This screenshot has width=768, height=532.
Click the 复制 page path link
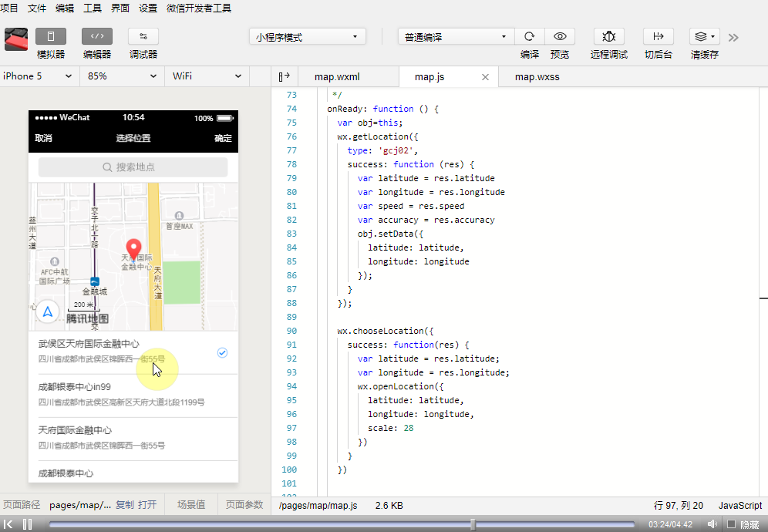(125, 505)
